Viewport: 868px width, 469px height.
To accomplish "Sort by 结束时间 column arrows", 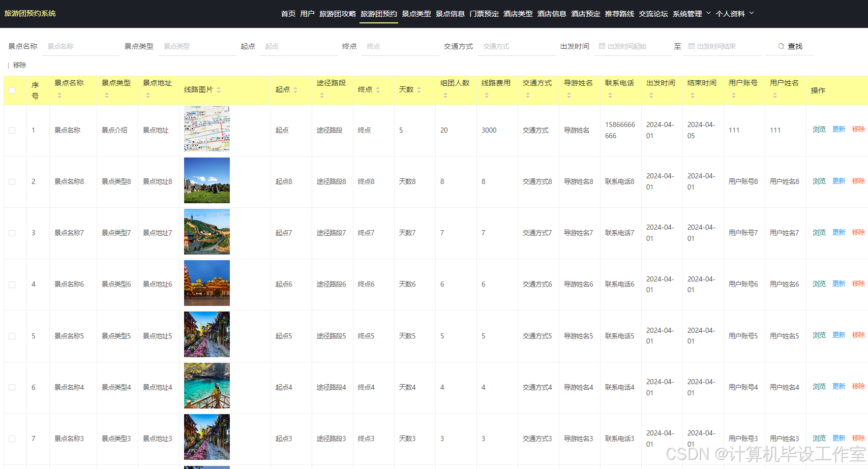I will coord(693,95).
